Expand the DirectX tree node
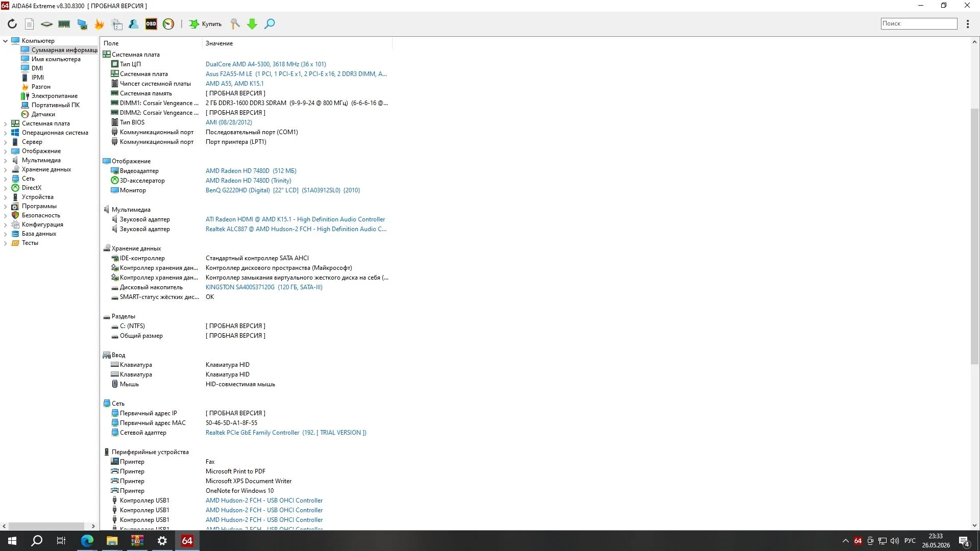 pyautogui.click(x=5, y=188)
